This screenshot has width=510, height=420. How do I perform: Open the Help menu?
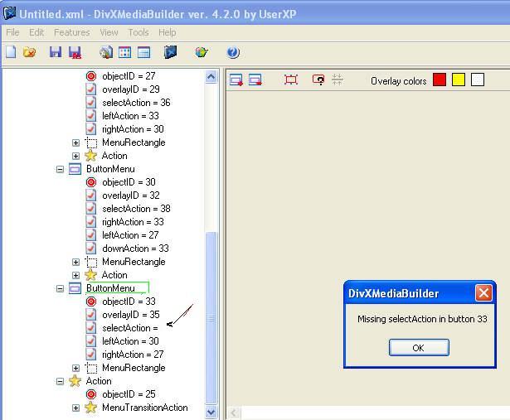point(168,32)
